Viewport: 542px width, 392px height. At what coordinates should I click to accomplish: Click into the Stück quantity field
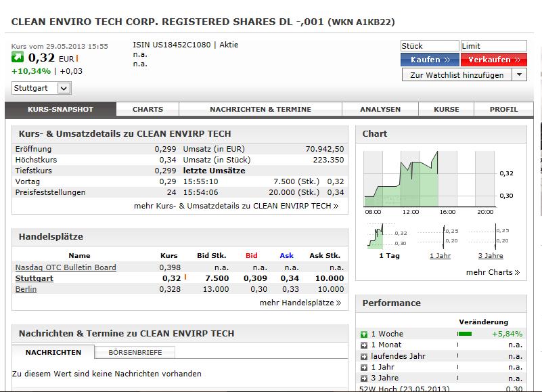430,46
